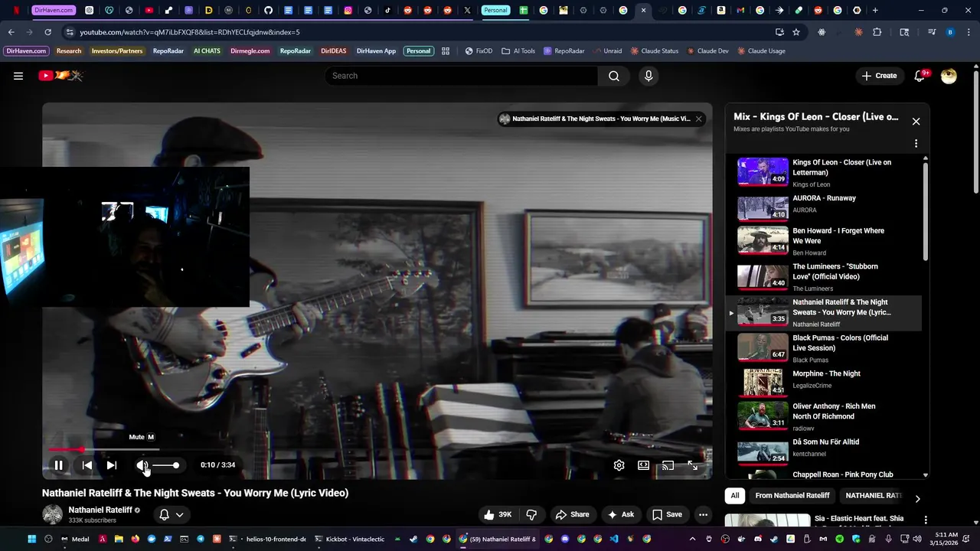Switch to theater mode
Viewport: 980px width, 551px height.
tap(644, 465)
